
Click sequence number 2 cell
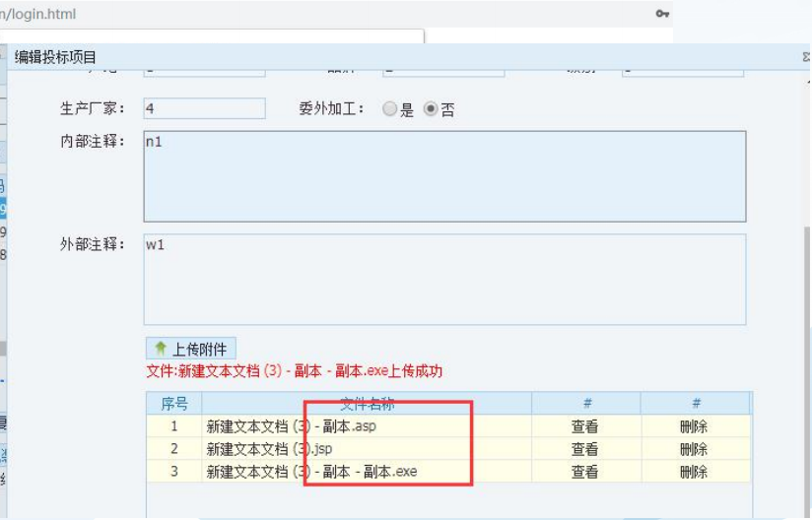coord(174,449)
